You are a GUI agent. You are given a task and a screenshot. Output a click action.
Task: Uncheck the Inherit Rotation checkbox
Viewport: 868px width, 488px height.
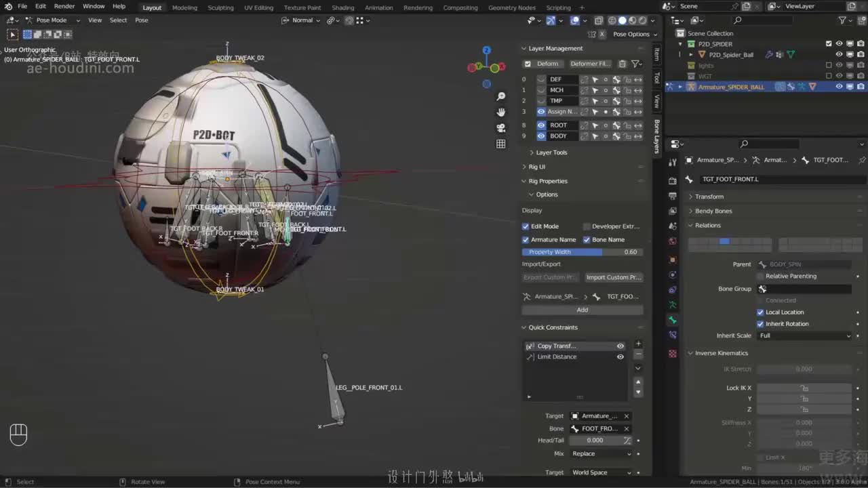tap(760, 324)
